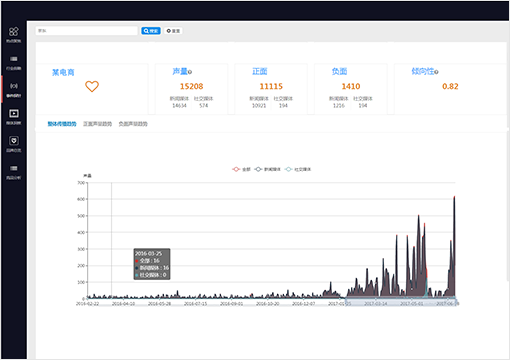The width and height of the screenshot is (510, 360).
Task: Open the four-circles overview icon in sidebar
Action: coord(14,32)
